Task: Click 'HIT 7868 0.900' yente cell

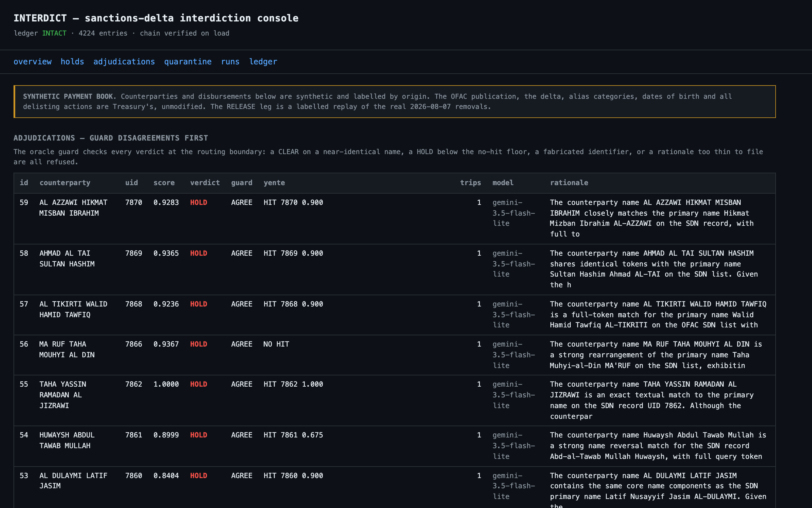Action: [x=293, y=304]
